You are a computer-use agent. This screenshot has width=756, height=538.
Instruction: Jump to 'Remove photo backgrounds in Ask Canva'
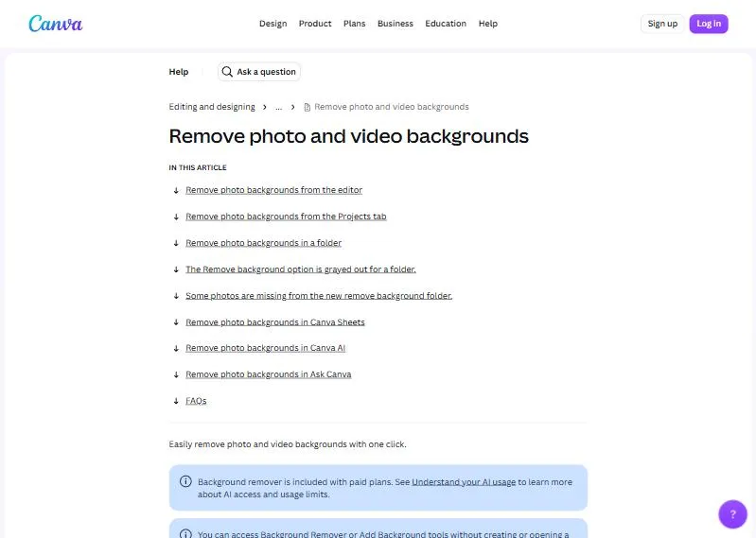pyautogui.click(x=268, y=374)
